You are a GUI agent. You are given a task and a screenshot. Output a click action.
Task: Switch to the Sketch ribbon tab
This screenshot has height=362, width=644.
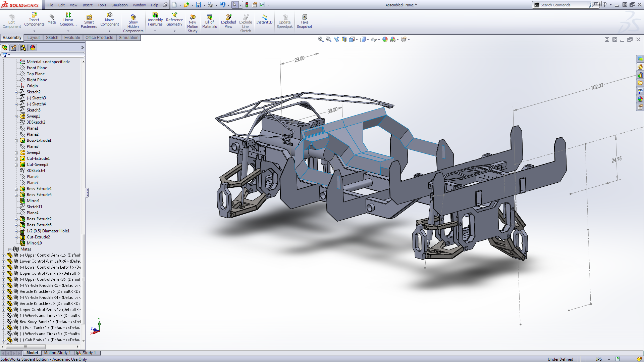click(52, 38)
